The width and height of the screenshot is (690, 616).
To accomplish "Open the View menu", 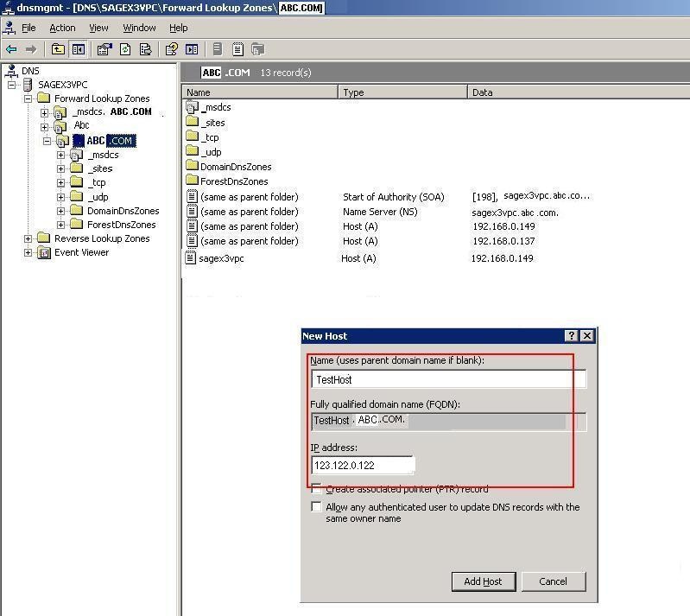I will (98, 28).
